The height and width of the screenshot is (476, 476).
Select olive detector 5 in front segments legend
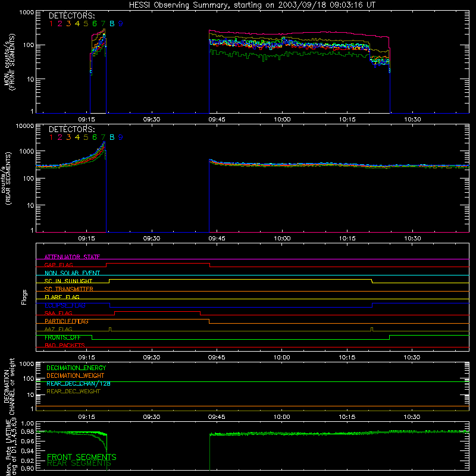pyautogui.click(x=86, y=24)
